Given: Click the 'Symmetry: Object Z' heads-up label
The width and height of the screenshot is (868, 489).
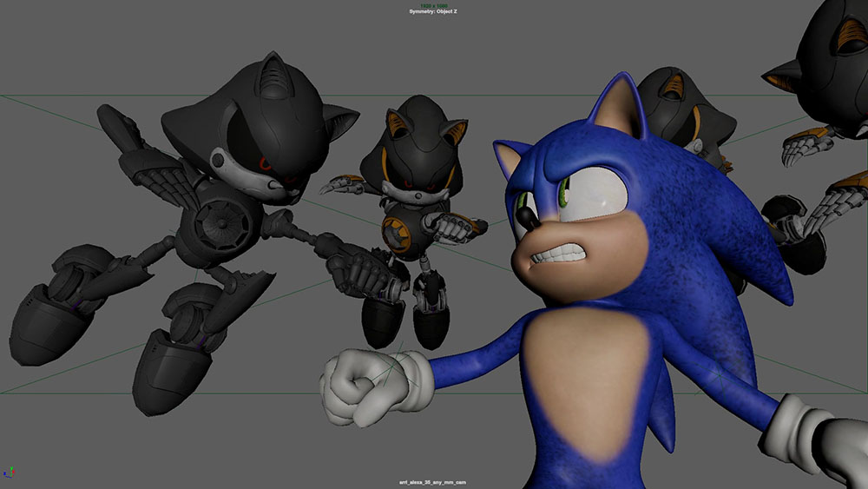Looking at the screenshot, I should (x=433, y=11).
